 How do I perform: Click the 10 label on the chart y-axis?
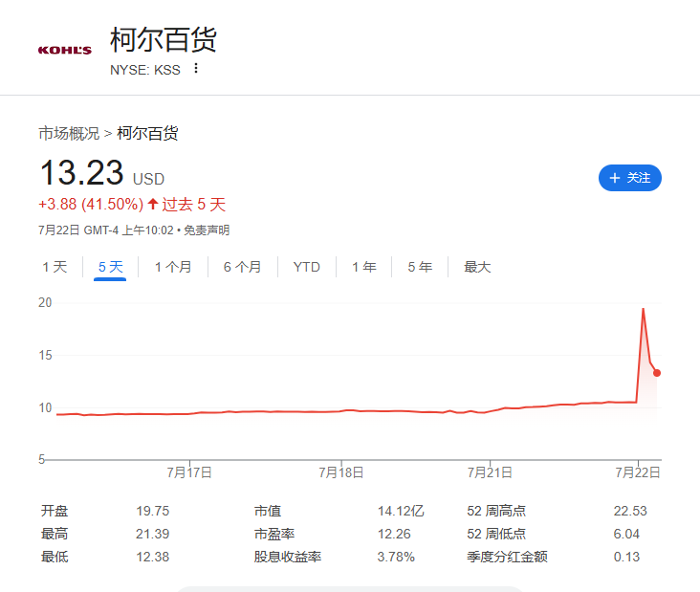point(45,407)
